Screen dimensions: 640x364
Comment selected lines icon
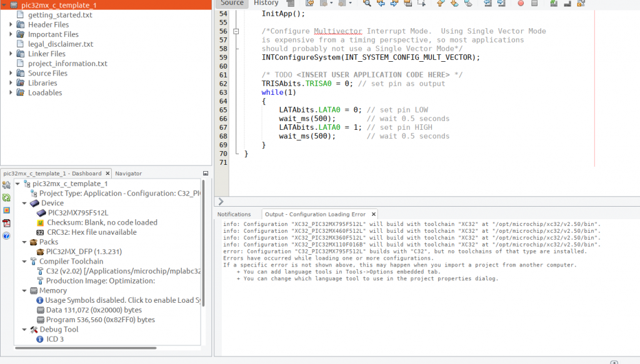(554, 3)
